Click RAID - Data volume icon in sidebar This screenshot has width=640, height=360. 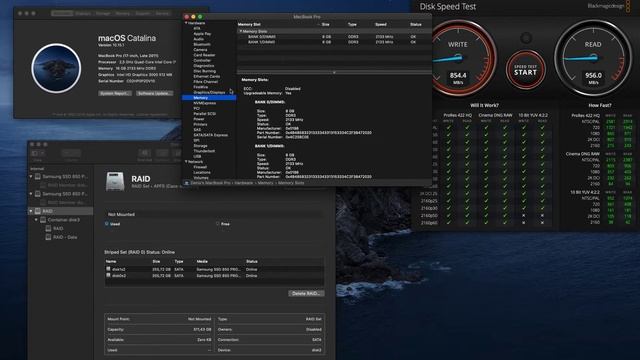pos(48,237)
